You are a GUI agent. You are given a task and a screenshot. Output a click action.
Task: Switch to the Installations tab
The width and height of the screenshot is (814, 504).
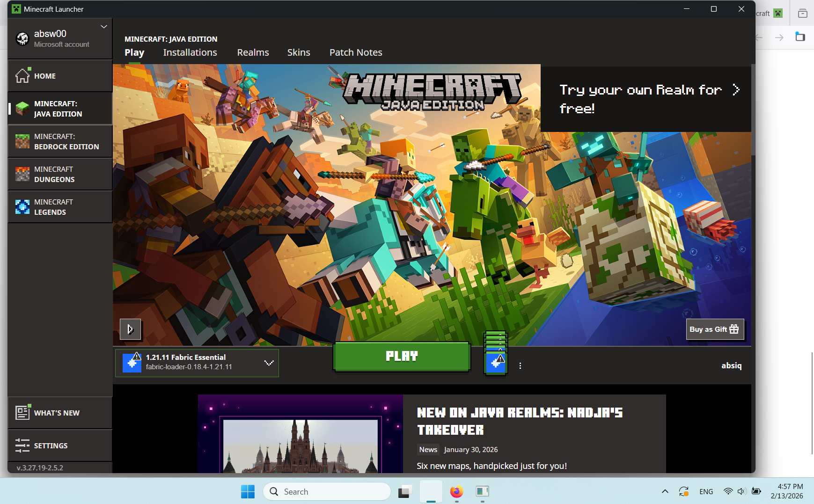(x=190, y=52)
